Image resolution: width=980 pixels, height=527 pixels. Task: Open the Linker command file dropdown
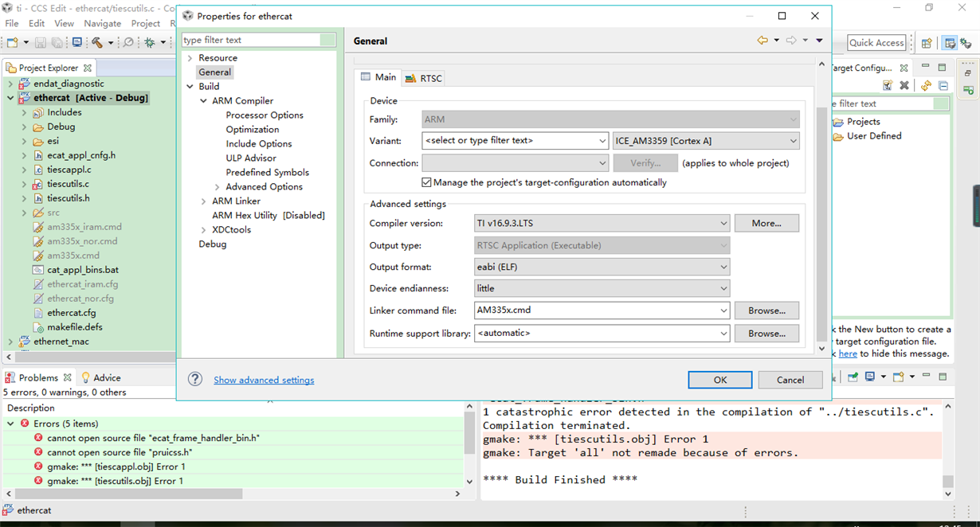[x=723, y=310]
